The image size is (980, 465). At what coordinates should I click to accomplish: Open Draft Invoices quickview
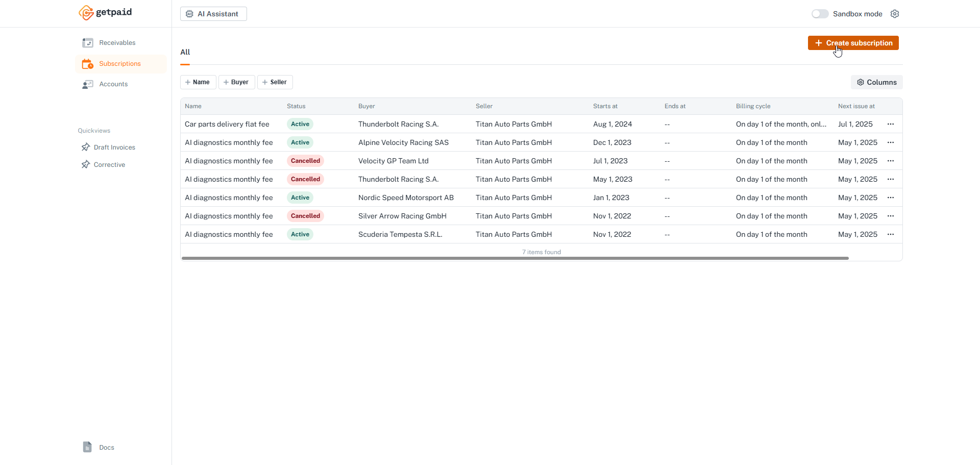click(x=114, y=148)
